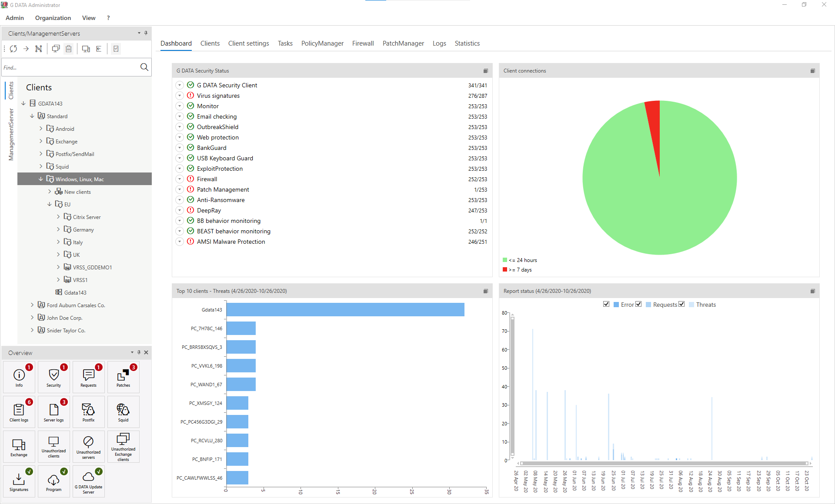Open the Requests overview tile
The width and height of the screenshot is (835, 504).
tap(89, 377)
